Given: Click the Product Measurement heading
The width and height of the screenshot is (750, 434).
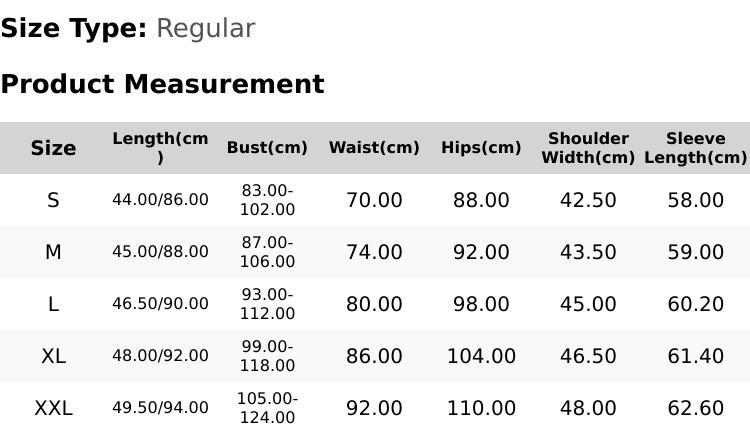Looking at the screenshot, I should pyautogui.click(x=163, y=84).
